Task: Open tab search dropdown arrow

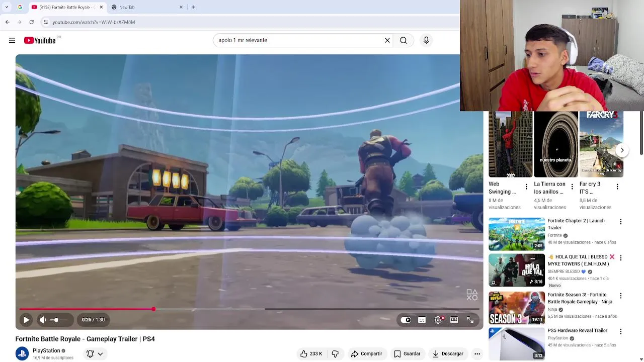Action: (7, 7)
